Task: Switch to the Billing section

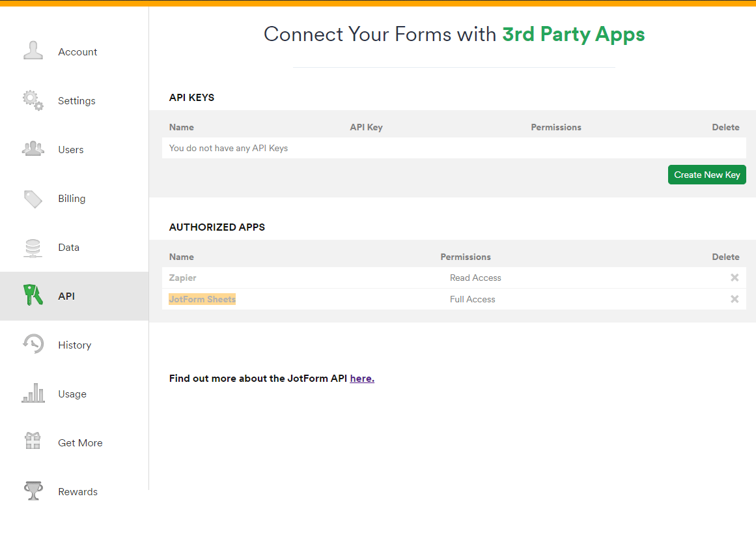Action: [72, 197]
